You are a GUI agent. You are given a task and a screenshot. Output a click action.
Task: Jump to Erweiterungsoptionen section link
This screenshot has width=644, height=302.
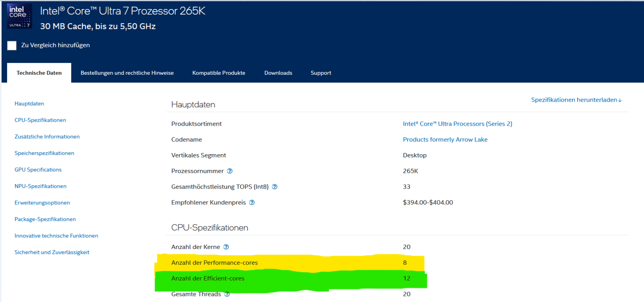pyautogui.click(x=42, y=203)
